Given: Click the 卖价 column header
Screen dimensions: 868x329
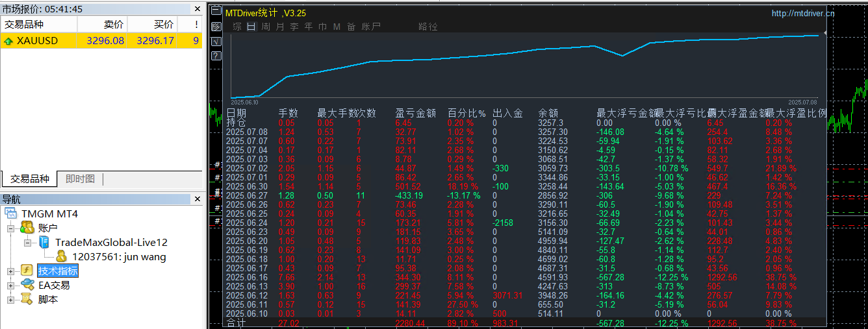Looking at the screenshot, I should click(102, 24).
